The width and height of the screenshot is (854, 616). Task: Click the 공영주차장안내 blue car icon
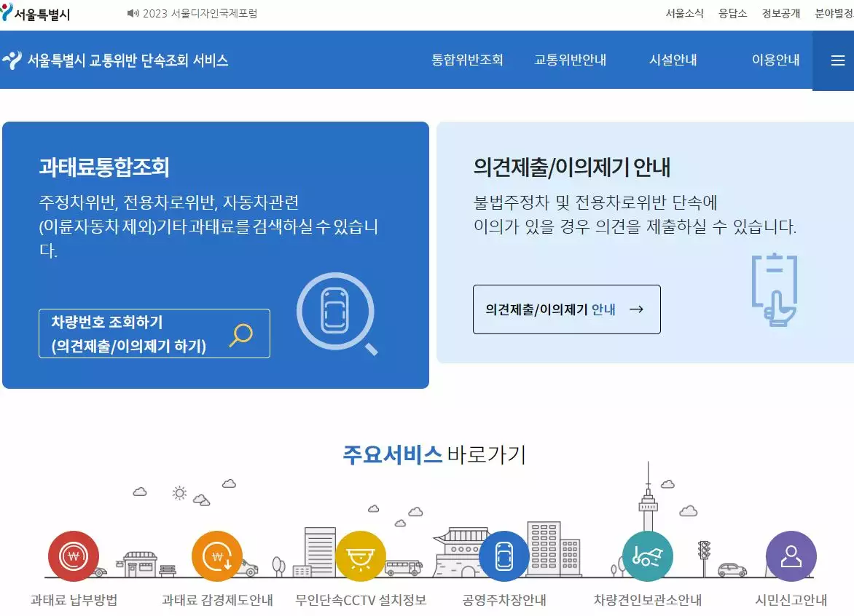click(504, 556)
